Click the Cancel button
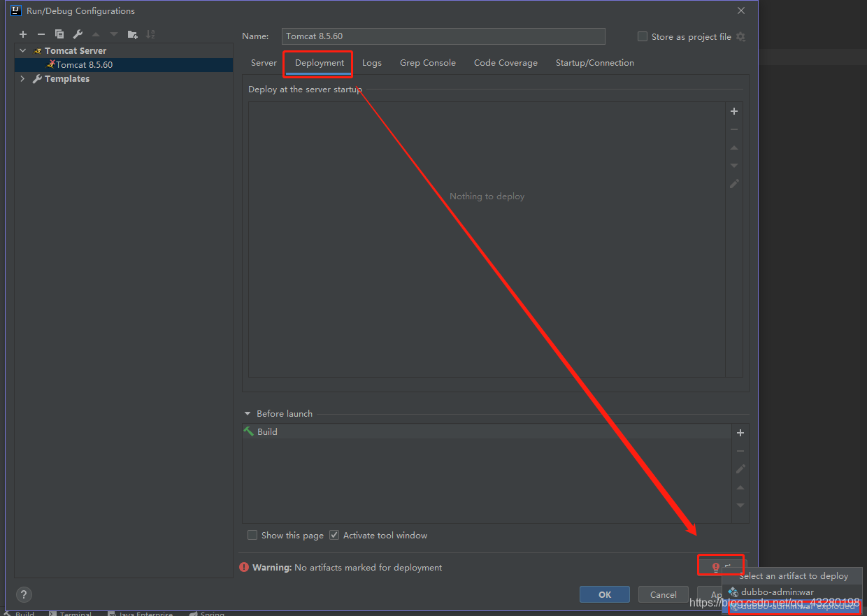 (x=663, y=594)
